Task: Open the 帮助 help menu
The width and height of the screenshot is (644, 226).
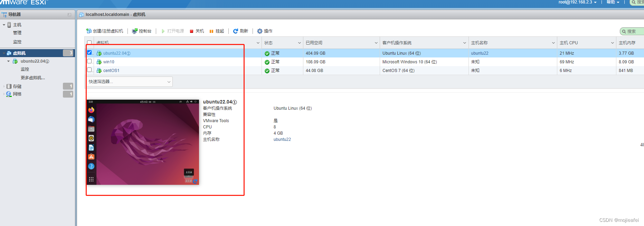Action: click(x=613, y=2)
